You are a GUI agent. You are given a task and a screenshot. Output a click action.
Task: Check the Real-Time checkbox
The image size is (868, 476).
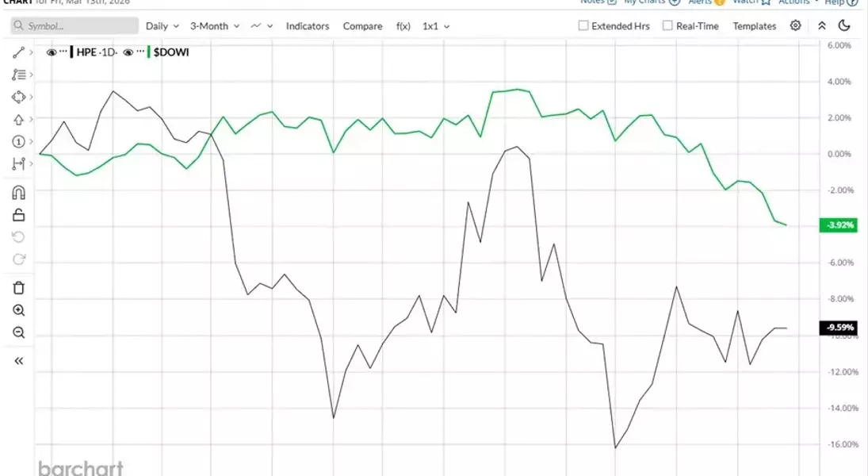[667, 26]
